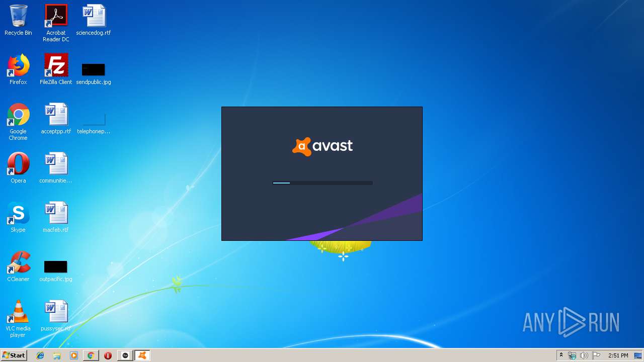Open Windows Explorer from taskbar
Screen dimensions: 644x362
(x=57, y=355)
